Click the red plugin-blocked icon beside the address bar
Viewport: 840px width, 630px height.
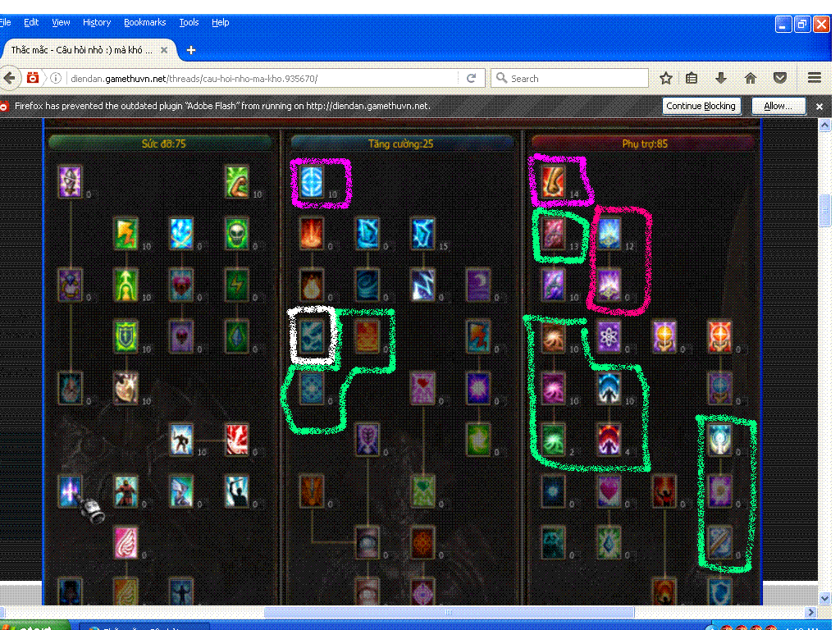tap(33, 78)
